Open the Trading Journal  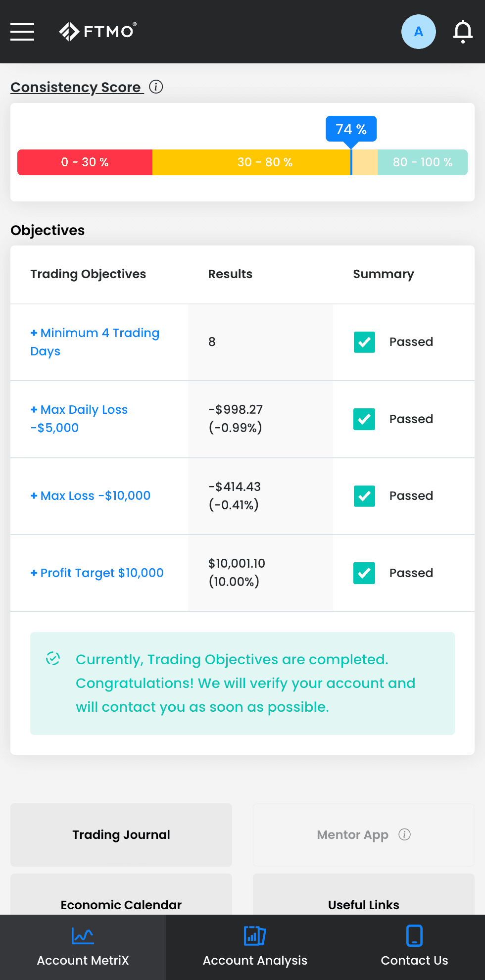pyautogui.click(x=121, y=834)
